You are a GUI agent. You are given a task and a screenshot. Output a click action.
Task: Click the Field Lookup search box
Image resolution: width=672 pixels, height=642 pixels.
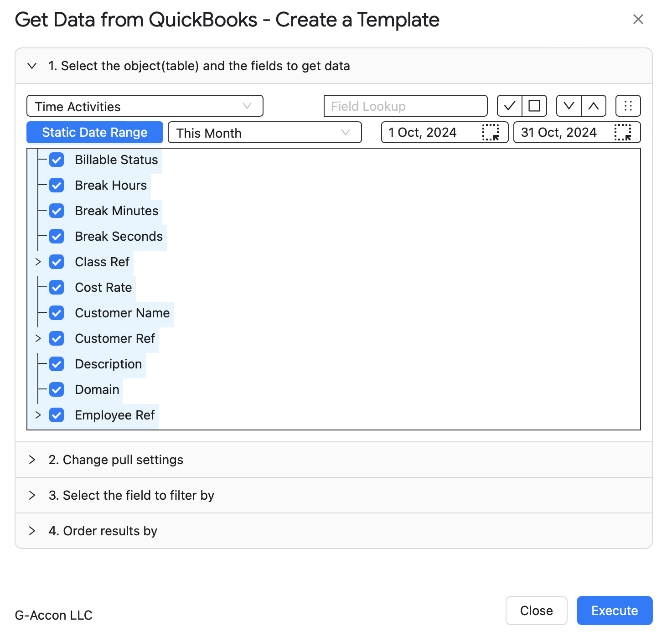click(x=406, y=106)
